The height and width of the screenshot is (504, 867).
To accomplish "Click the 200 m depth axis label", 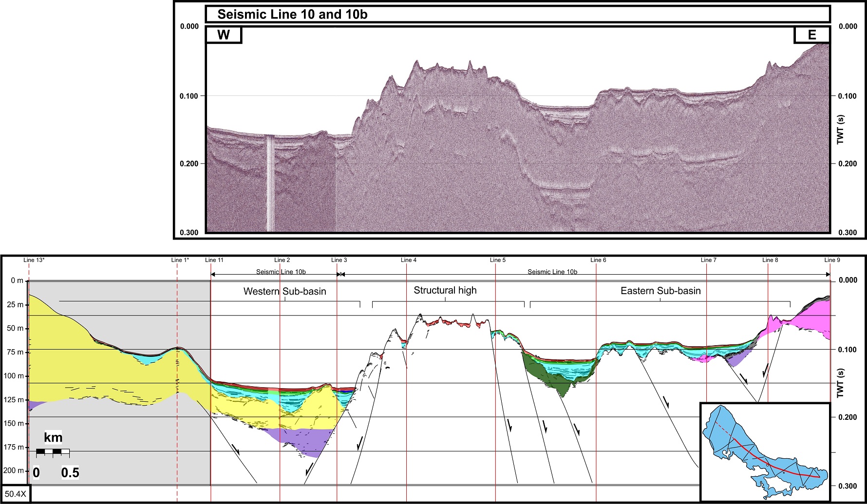I will [14, 470].
